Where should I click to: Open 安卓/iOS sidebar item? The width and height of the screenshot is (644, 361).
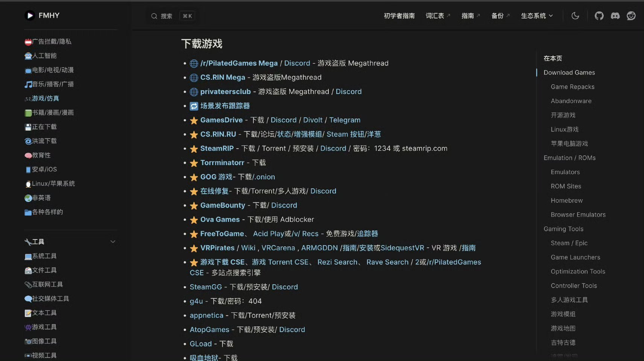(x=41, y=170)
